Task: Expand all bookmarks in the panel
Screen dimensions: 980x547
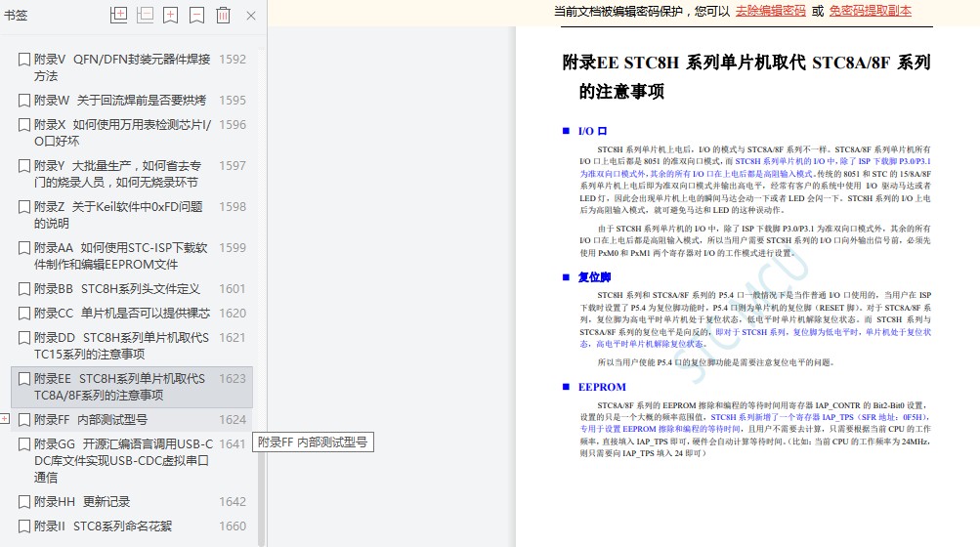Action: (x=119, y=15)
